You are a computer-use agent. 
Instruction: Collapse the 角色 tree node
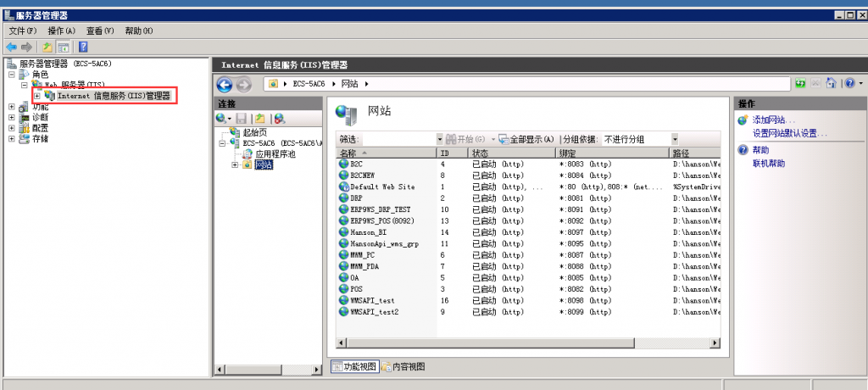tap(12, 75)
